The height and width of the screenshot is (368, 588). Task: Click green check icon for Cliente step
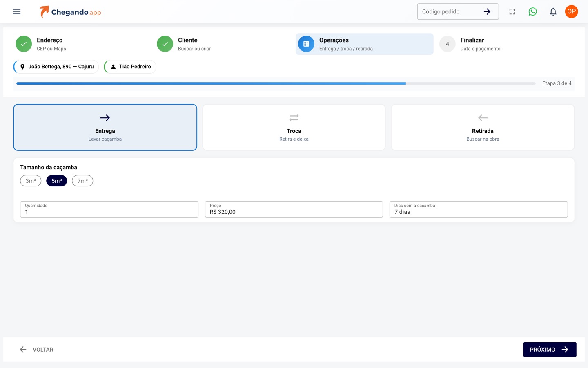tap(165, 44)
